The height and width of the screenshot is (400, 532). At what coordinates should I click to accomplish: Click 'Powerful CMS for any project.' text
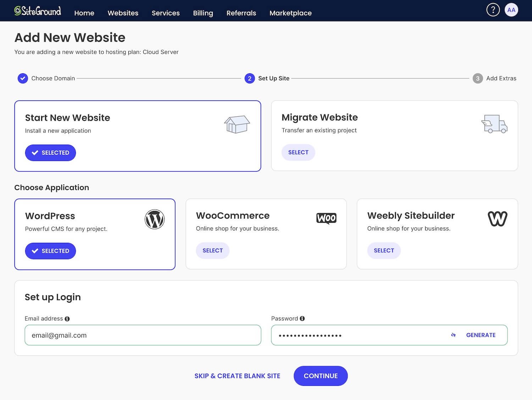click(66, 229)
